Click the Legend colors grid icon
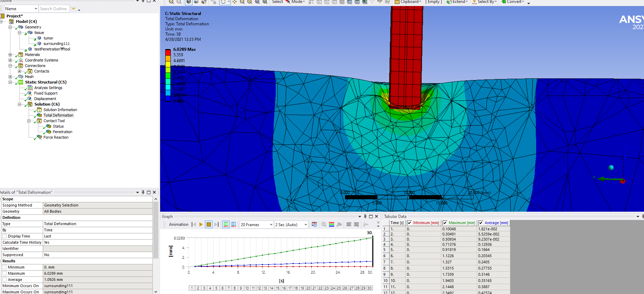This screenshot has width=644, height=294. 332,224
